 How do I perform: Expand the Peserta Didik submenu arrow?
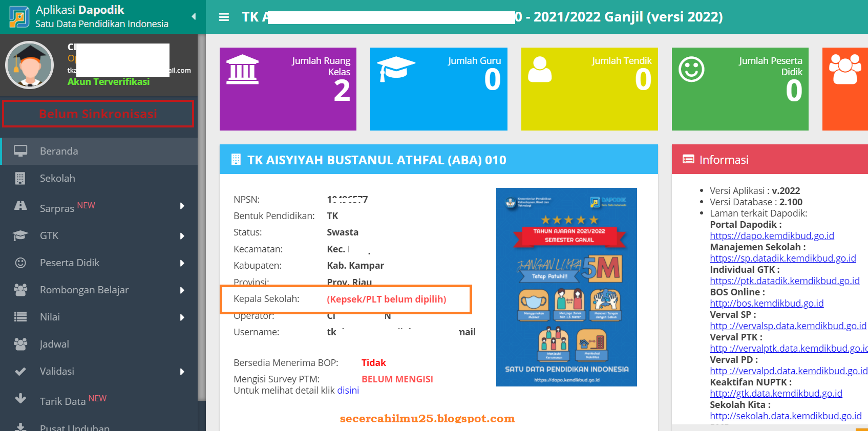point(182,263)
